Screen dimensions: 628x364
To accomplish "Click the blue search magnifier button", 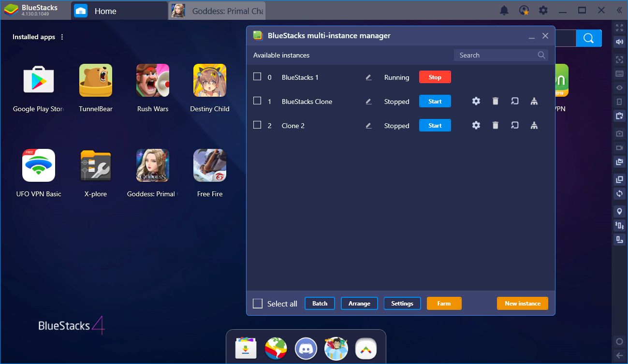I will 589,38.
